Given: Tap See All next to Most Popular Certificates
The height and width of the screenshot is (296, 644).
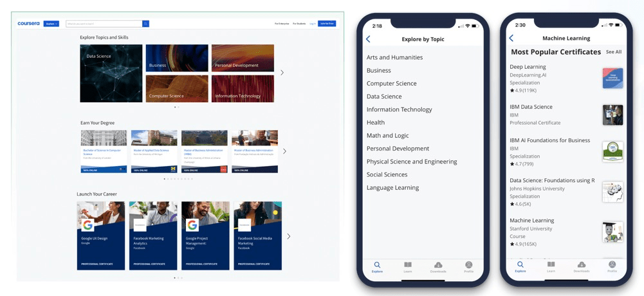Looking at the screenshot, I should click(x=614, y=52).
